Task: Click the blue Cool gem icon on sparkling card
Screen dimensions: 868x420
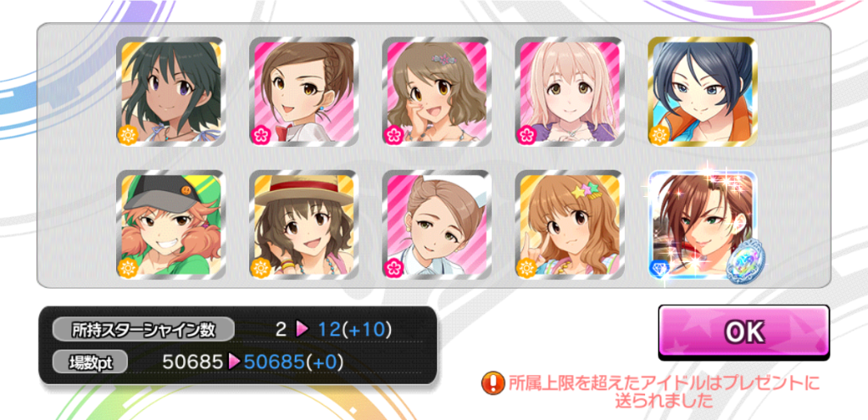Action: click(659, 267)
